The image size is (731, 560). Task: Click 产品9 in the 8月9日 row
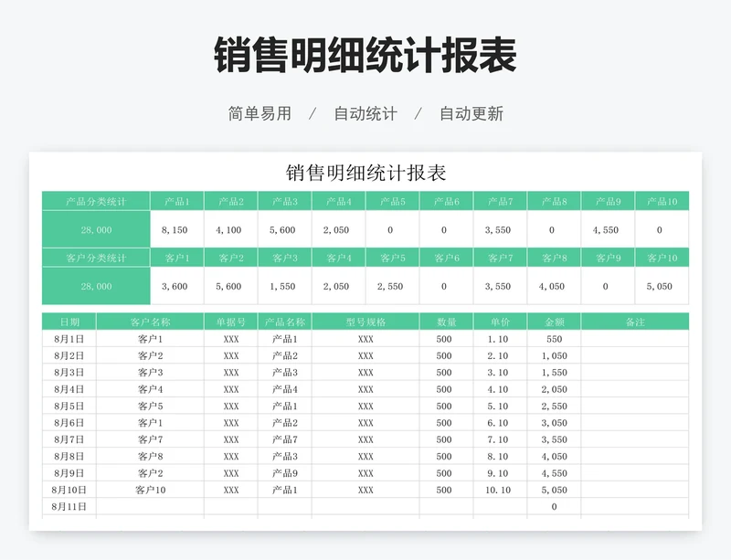tap(285, 473)
